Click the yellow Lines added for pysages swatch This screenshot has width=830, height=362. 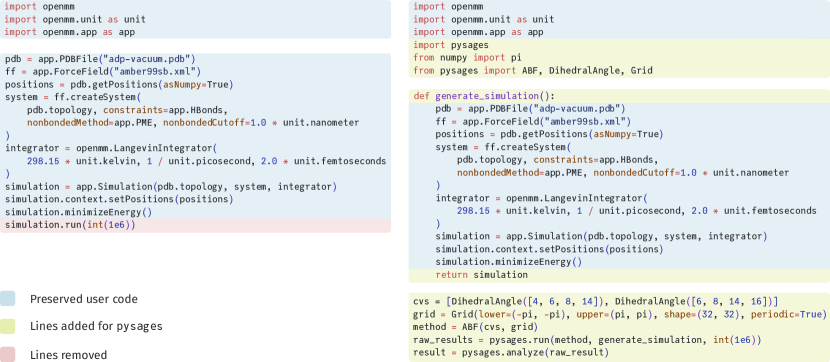(x=7, y=326)
